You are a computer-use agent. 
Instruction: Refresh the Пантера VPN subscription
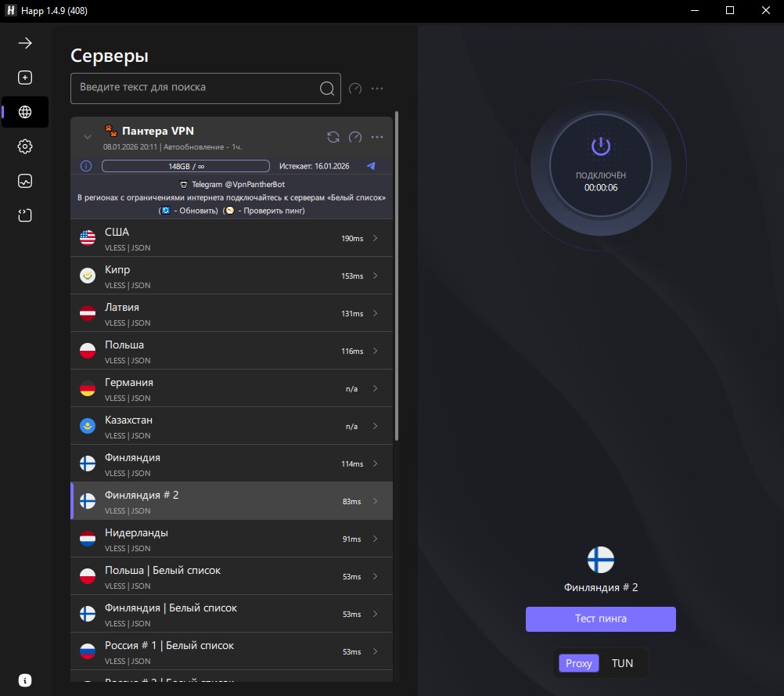333,137
